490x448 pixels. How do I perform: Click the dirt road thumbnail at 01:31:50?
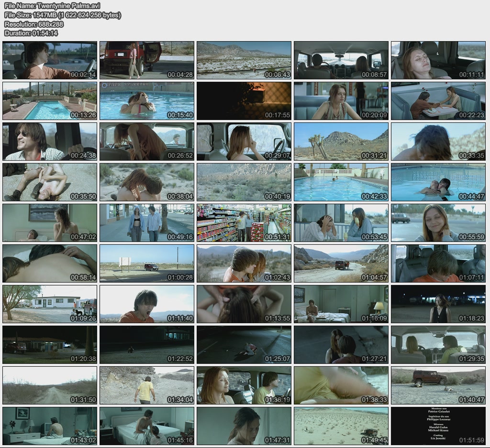[x=50, y=385]
